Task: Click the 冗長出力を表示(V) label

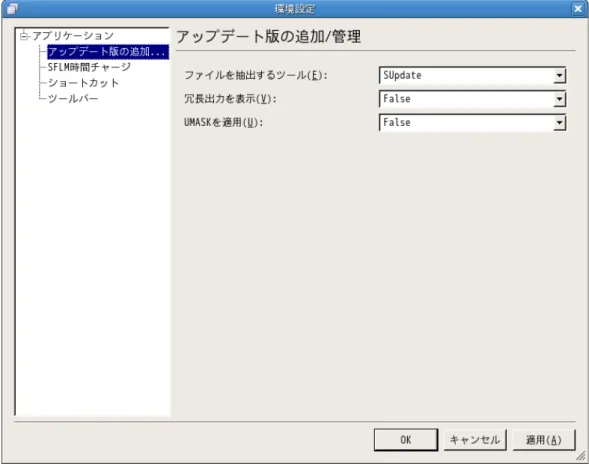Action: pyautogui.click(x=230, y=99)
